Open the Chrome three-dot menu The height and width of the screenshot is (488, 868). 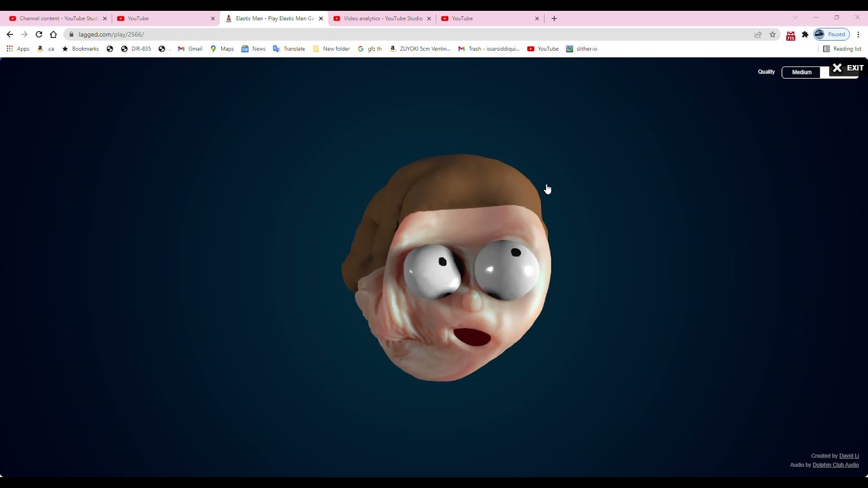tap(858, 35)
